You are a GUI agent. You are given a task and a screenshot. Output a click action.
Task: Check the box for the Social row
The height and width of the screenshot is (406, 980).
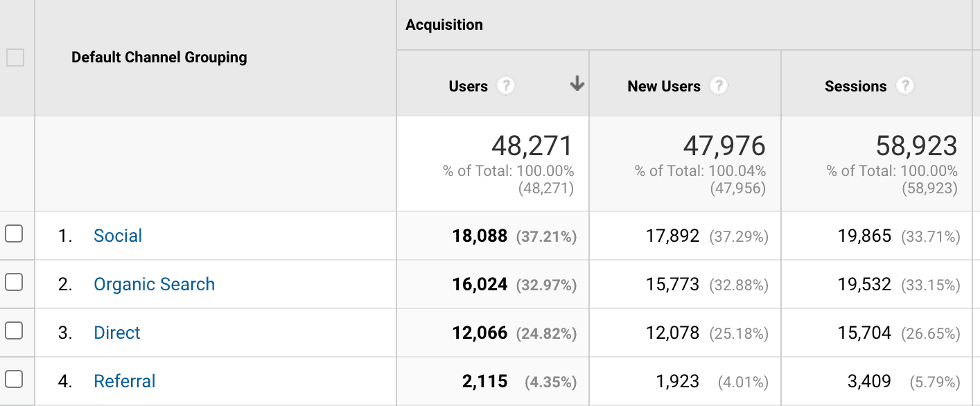[x=14, y=233]
